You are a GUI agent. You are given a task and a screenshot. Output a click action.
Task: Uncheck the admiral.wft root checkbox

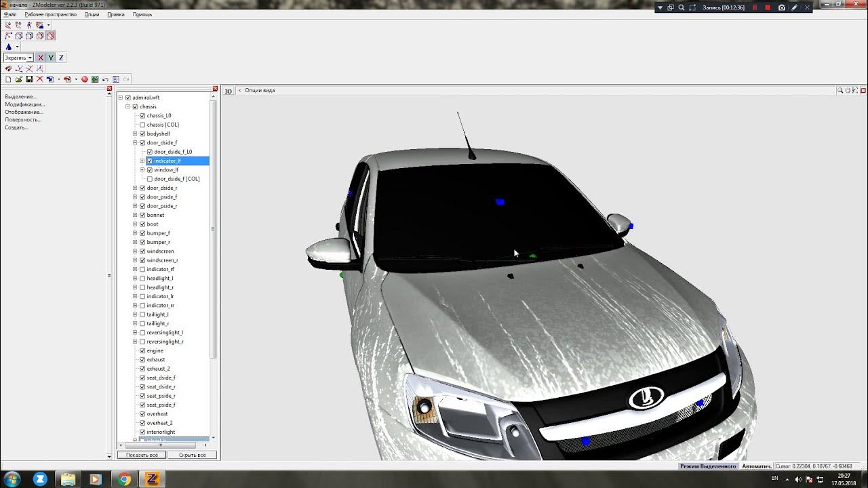[128, 98]
